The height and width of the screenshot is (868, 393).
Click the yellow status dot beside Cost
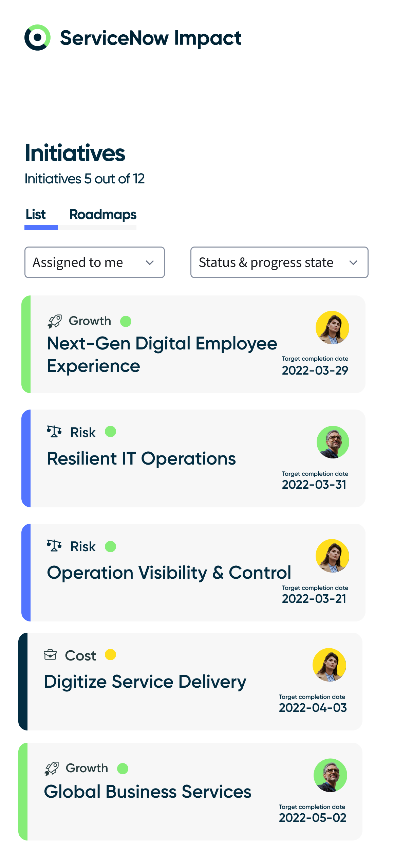(111, 654)
